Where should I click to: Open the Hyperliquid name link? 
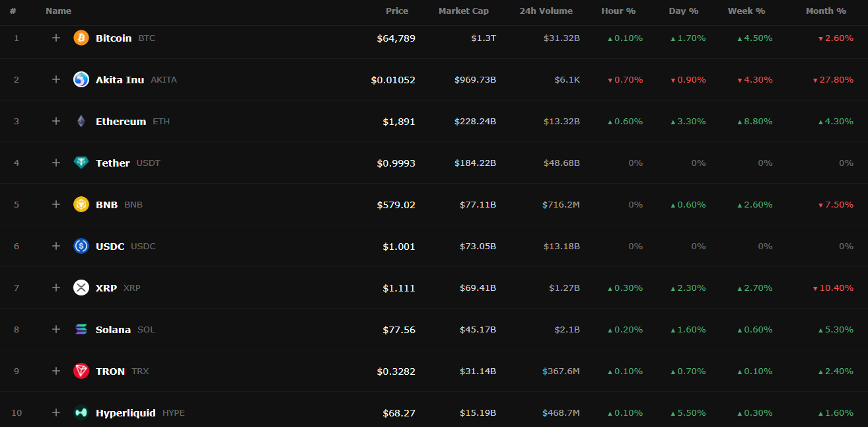126,413
